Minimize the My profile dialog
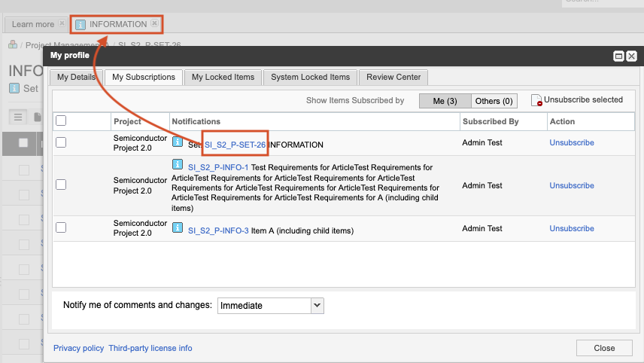Image resolution: width=644 pixels, height=363 pixels. point(618,56)
